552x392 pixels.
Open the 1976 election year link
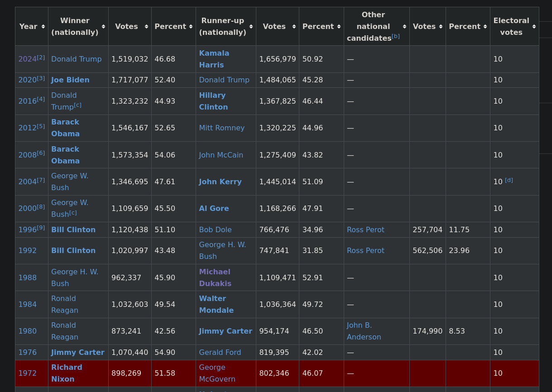pyautogui.click(x=27, y=353)
